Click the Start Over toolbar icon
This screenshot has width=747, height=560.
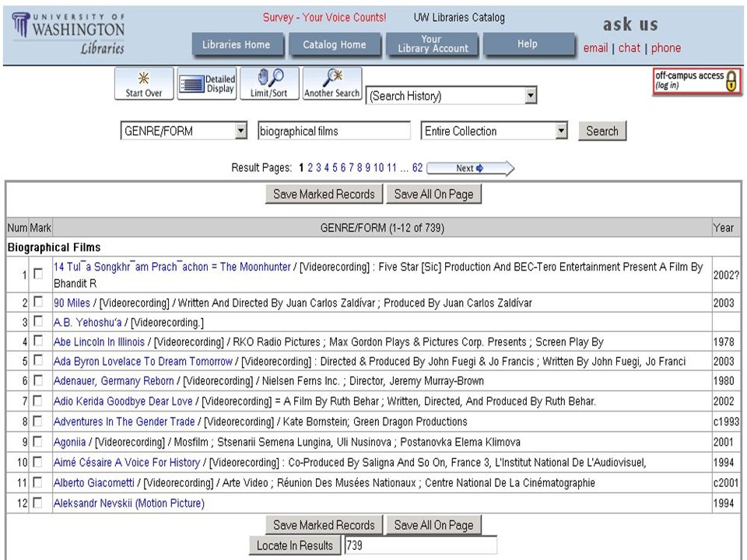pos(144,83)
